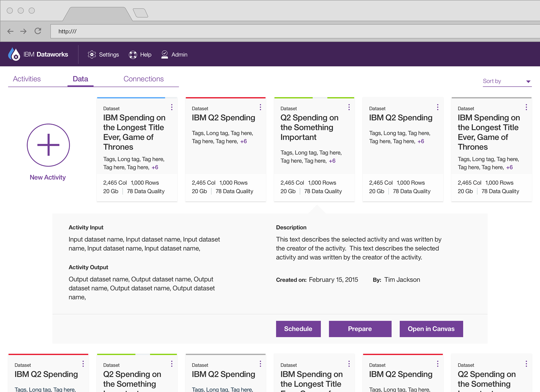Open kebab menu on bottom-row second card Q2 Spending on

(172, 364)
